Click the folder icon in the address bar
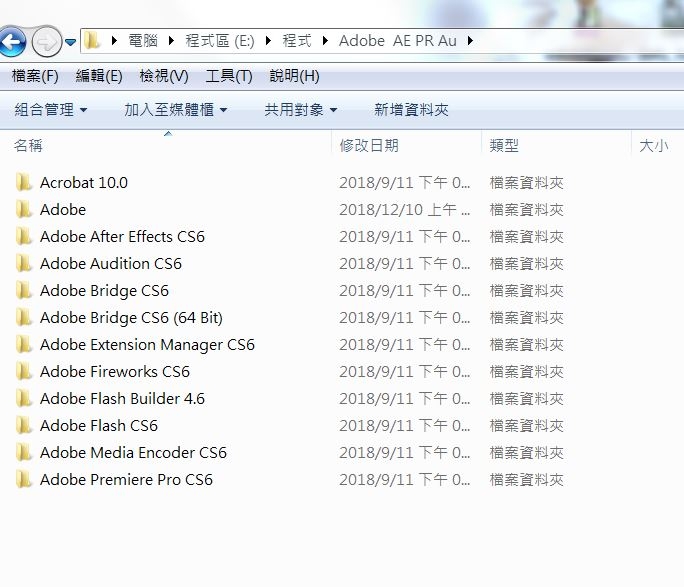Screen dimensions: 684x587 92,41
